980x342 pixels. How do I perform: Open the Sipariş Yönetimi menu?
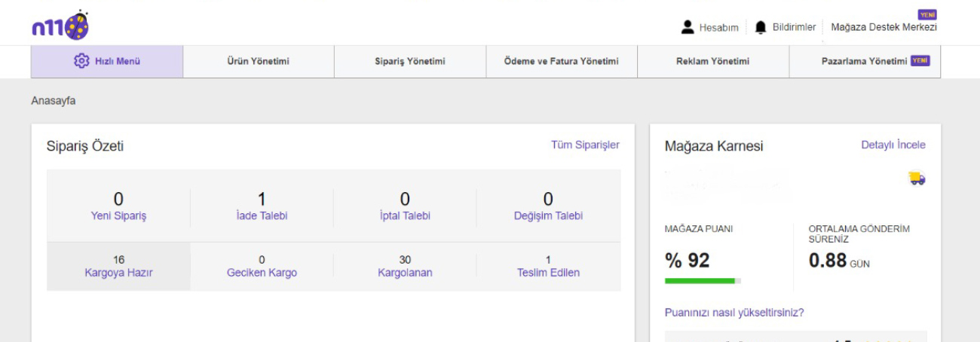410,62
